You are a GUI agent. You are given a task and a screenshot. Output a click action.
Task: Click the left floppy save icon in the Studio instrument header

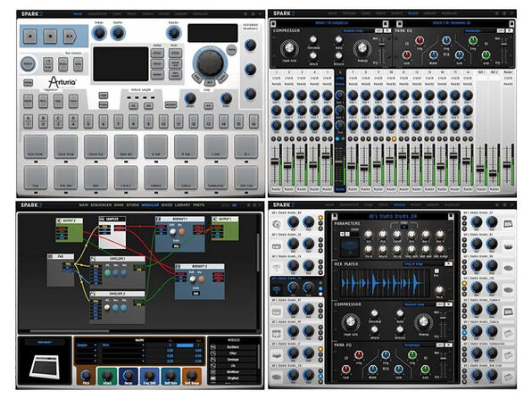[334, 216]
